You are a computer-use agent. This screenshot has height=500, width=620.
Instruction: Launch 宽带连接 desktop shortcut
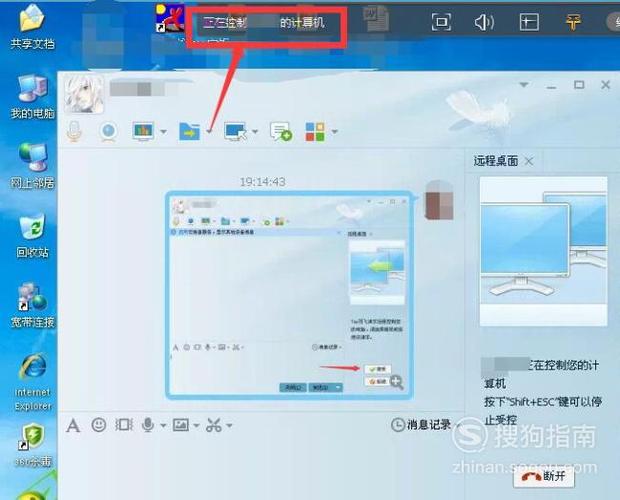pos(32,305)
